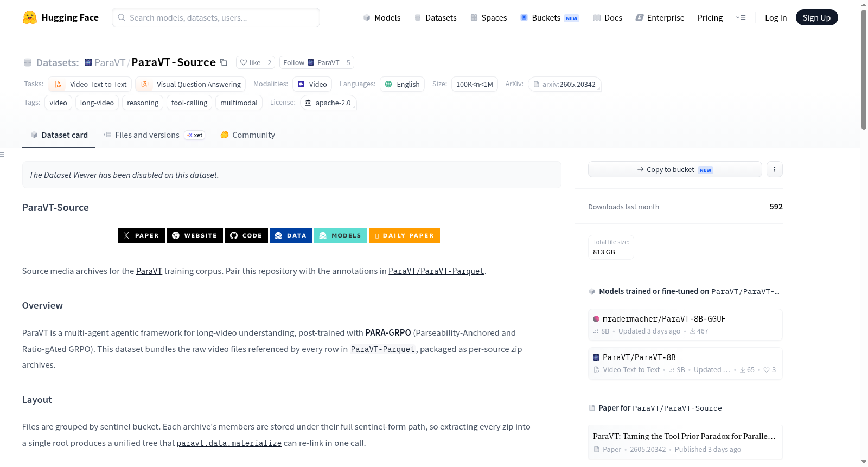Click the scrollbar down arrow
Viewport: 868px width, 467px height.
pos(864,462)
